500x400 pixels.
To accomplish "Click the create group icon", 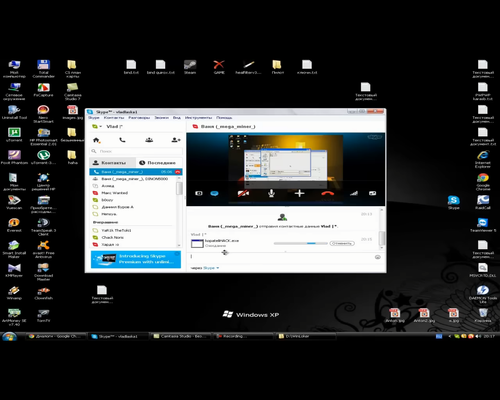I will [149, 140].
